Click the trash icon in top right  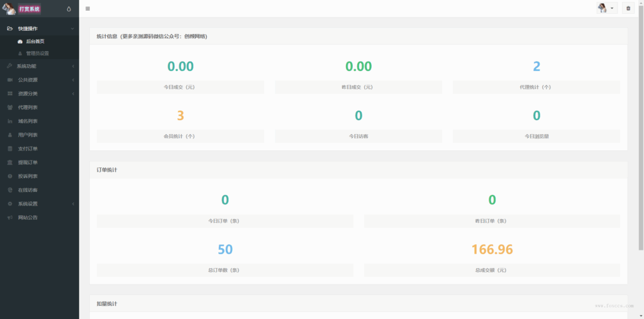tap(628, 8)
